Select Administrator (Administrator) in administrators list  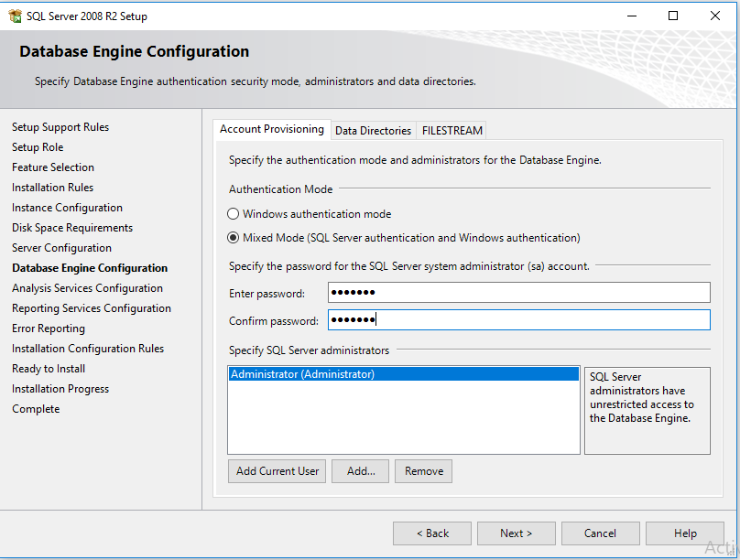pyautogui.click(x=404, y=374)
